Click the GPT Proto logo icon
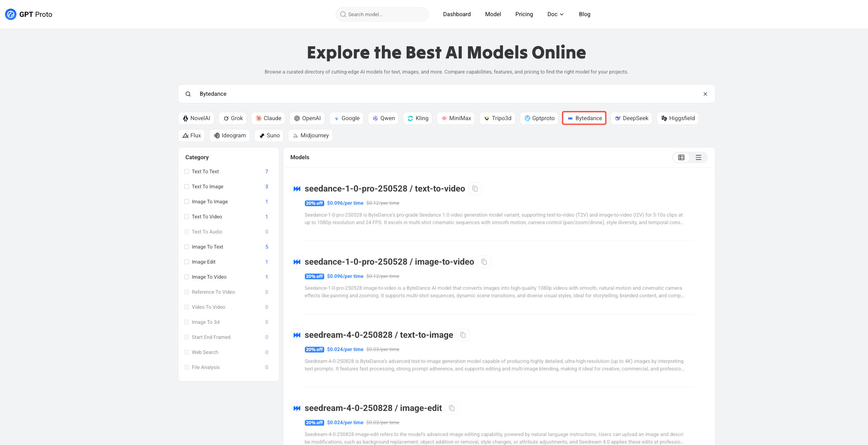868x445 pixels. 11,14
